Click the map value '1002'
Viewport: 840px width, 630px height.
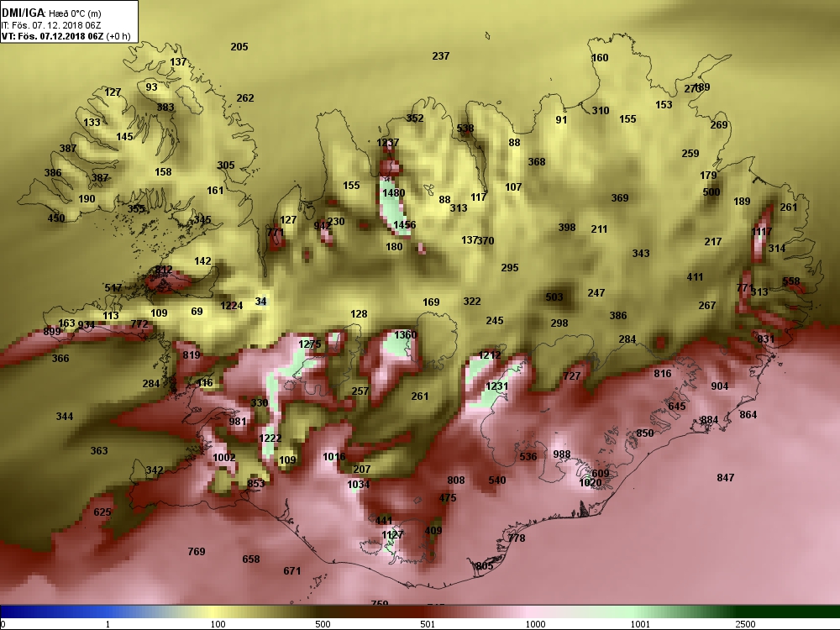click(x=224, y=458)
